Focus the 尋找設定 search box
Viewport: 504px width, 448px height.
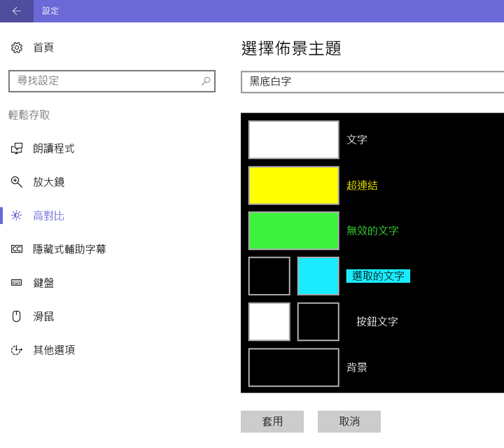pos(112,81)
